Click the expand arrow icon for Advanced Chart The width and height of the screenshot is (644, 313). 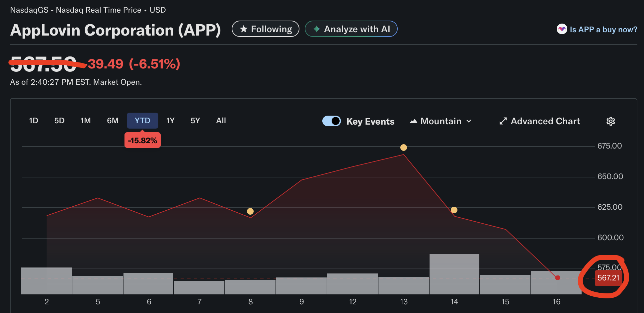coord(503,121)
